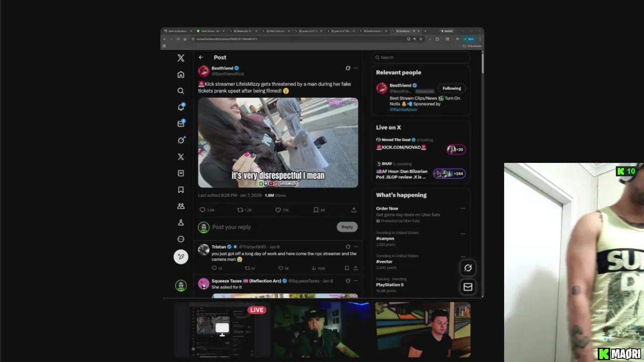The width and height of the screenshot is (644, 362).
Task: Click Grok icon on Squeeze Taxes comment
Action: click(x=348, y=281)
